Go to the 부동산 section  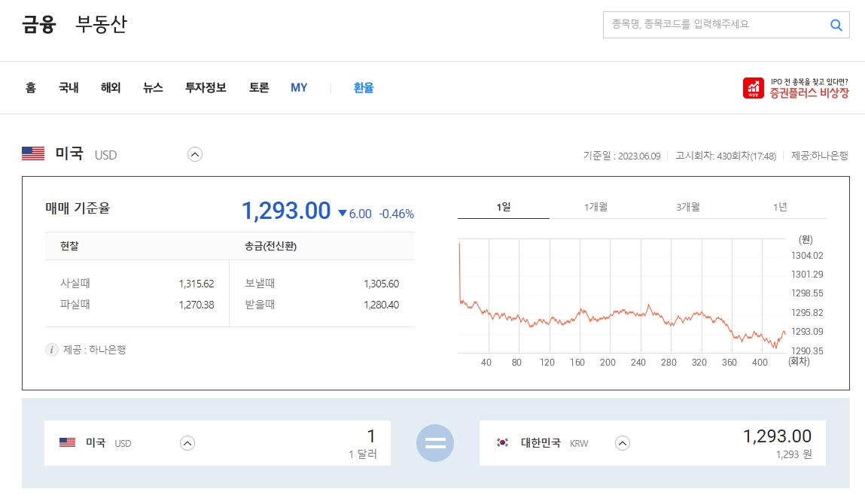pos(102,24)
